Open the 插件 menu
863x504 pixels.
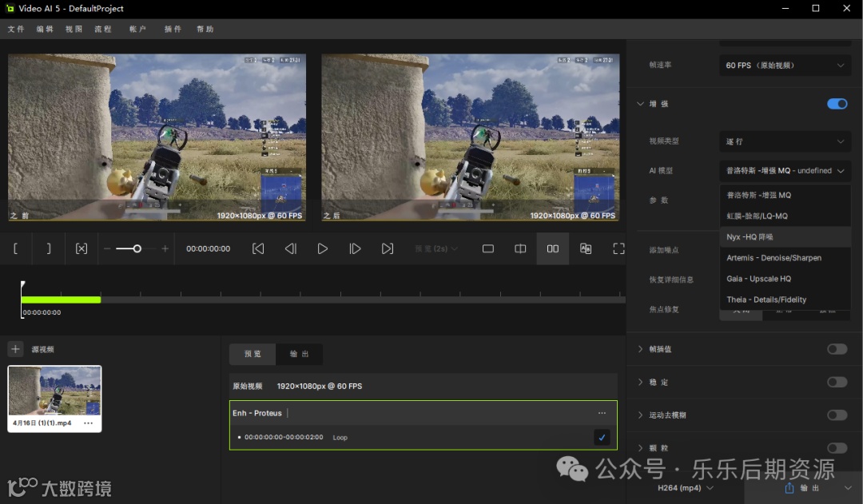click(x=173, y=29)
